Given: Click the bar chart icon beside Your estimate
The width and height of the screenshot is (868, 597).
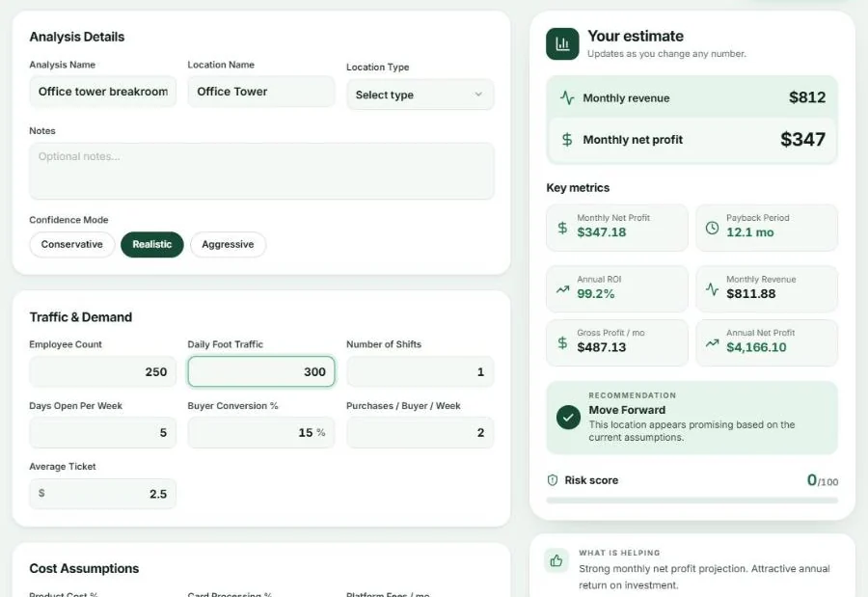Looking at the screenshot, I should [x=562, y=43].
